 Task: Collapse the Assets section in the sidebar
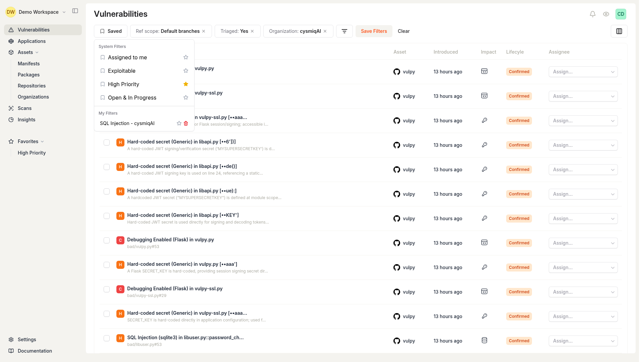(x=37, y=52)
